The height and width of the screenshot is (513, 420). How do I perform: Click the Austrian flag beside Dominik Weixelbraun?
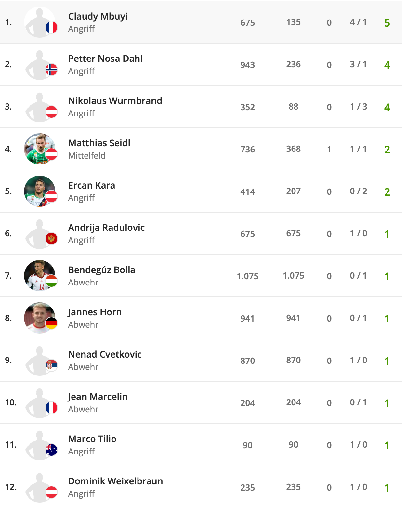tap(51, 492)
